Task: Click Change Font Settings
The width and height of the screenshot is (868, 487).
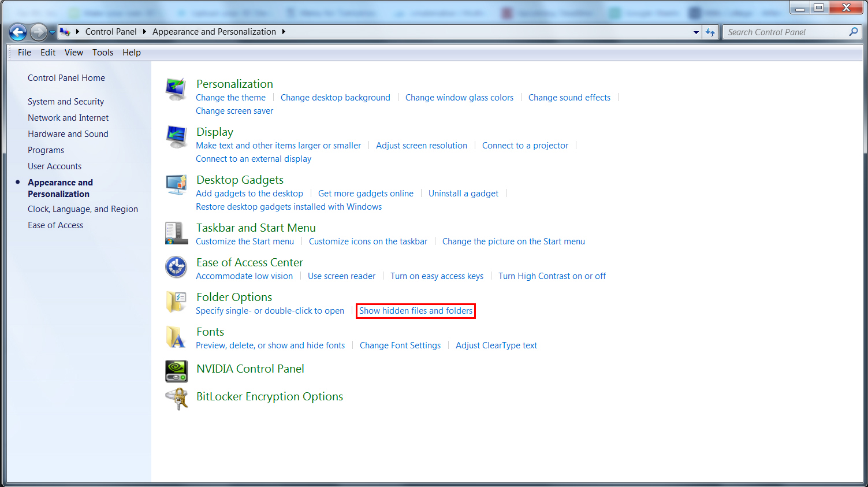Action: pos(400,345)
